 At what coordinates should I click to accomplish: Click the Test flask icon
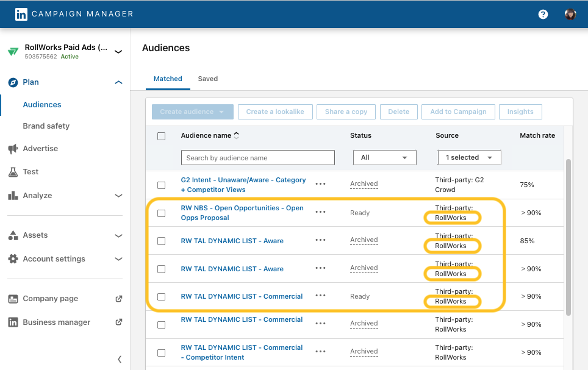(13, 172)
